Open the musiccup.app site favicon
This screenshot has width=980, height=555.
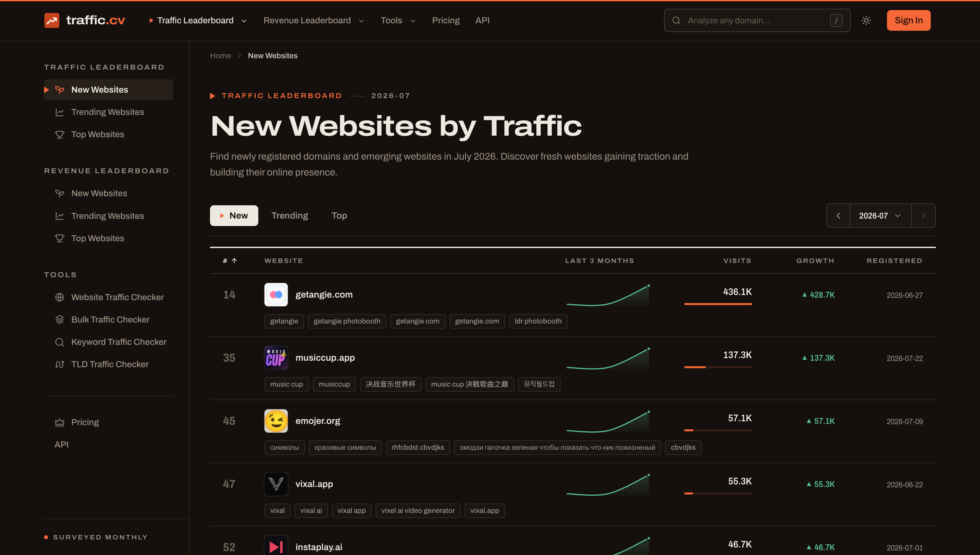pos(276,358)
